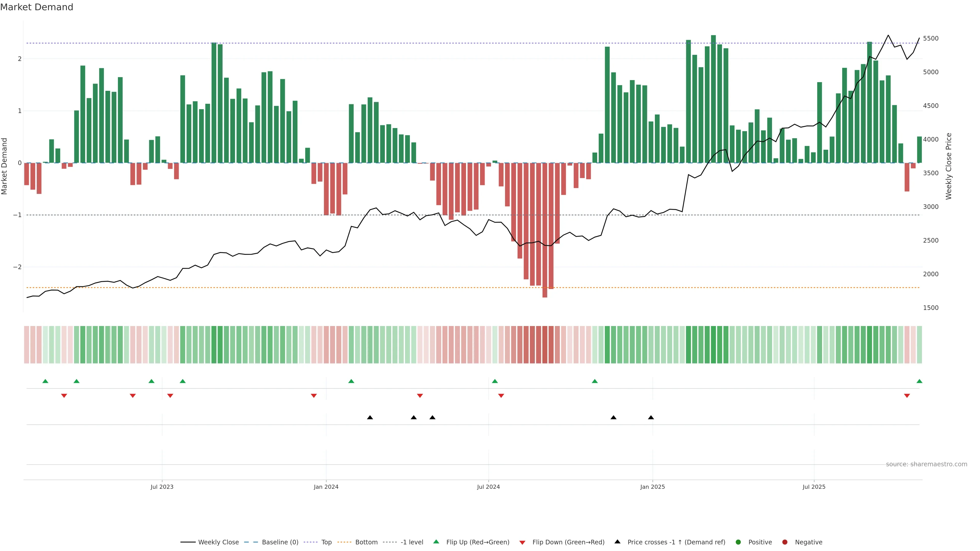
Task: Click the last green flip-up marker at far right
Action: (920, 381)
